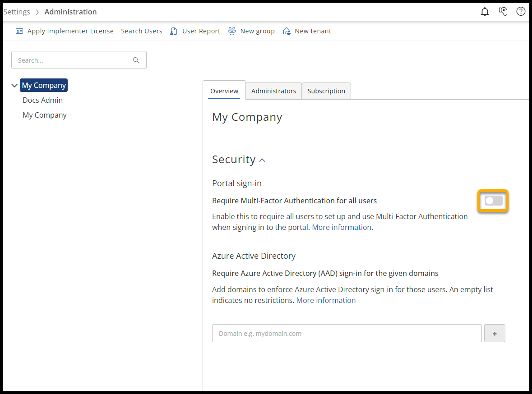This screenshot has width=532, height=394.
Task: Click the search magnifier icon
Action: click(x=136, y=60)
